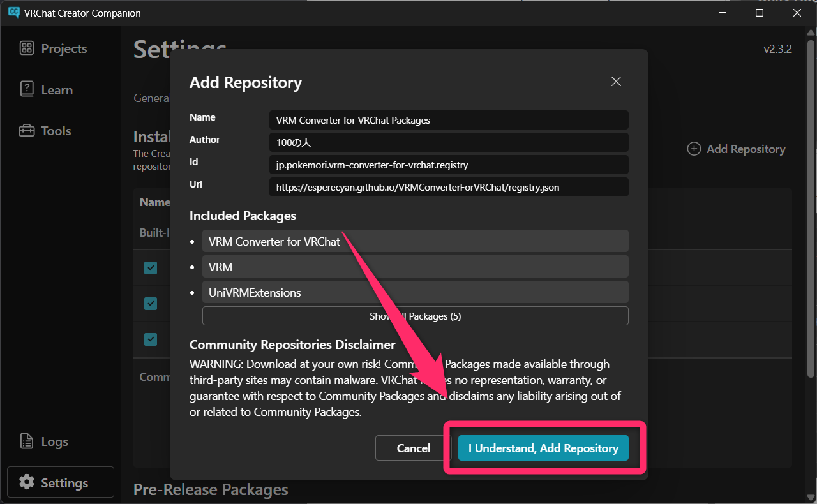This screenshot has height=504, width=817.
Task: Click the Name field with VRM Converter text
Action: tap(449, 120)
